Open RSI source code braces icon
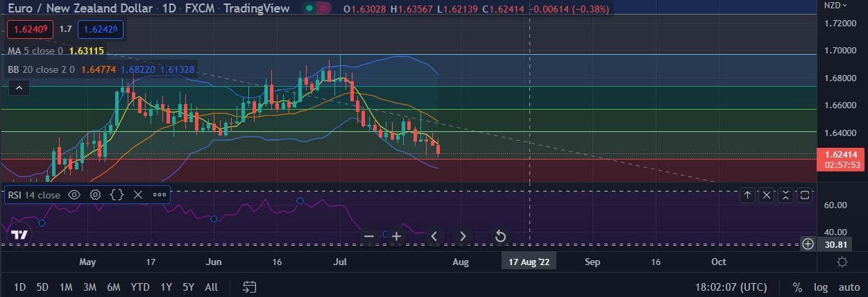868x297 pixels. pos(117,195)
